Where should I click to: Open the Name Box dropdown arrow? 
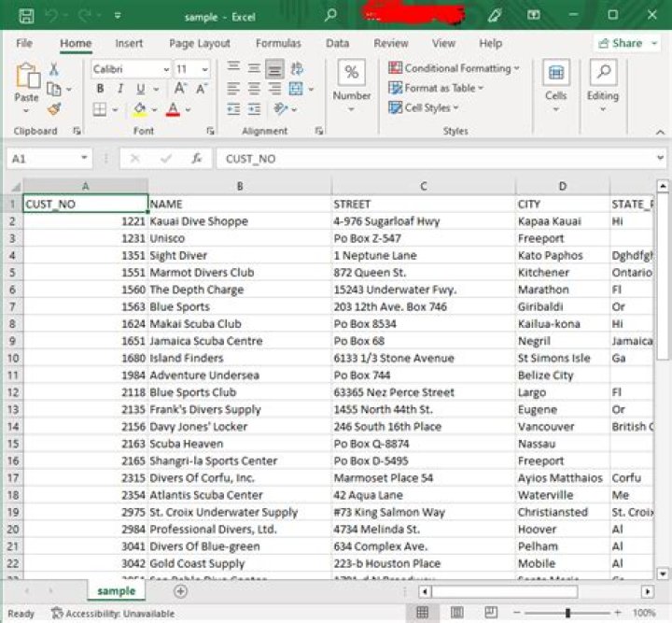83,159
